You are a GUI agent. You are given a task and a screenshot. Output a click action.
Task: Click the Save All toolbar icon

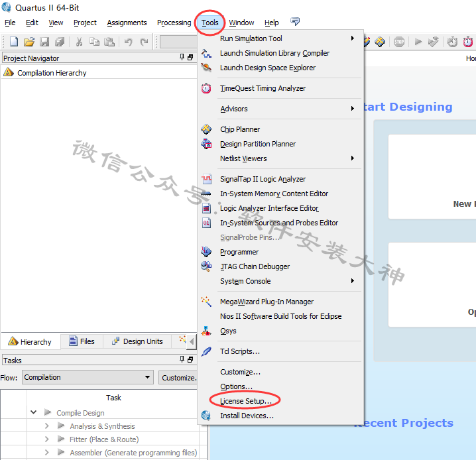point(60,42)
